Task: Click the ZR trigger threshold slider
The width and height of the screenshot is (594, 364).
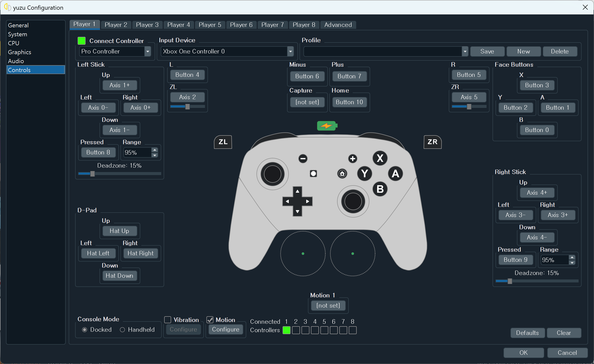Action: 469,106
